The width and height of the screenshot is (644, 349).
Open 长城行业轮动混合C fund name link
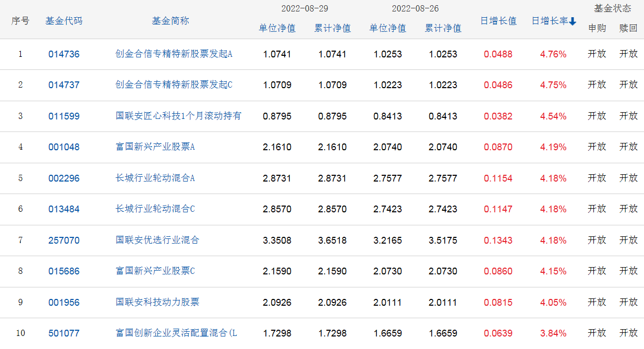(155, 209)
